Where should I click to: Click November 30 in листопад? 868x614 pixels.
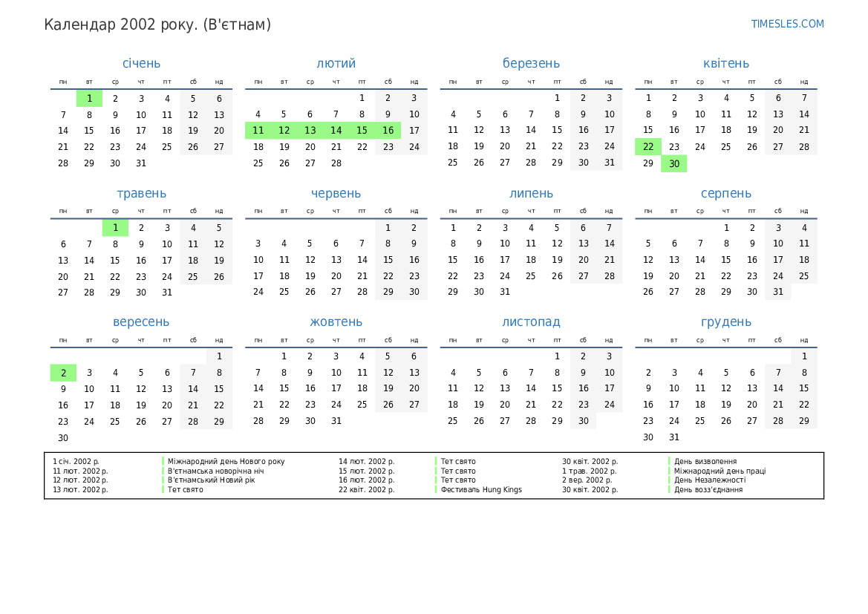tap(584, 421)
